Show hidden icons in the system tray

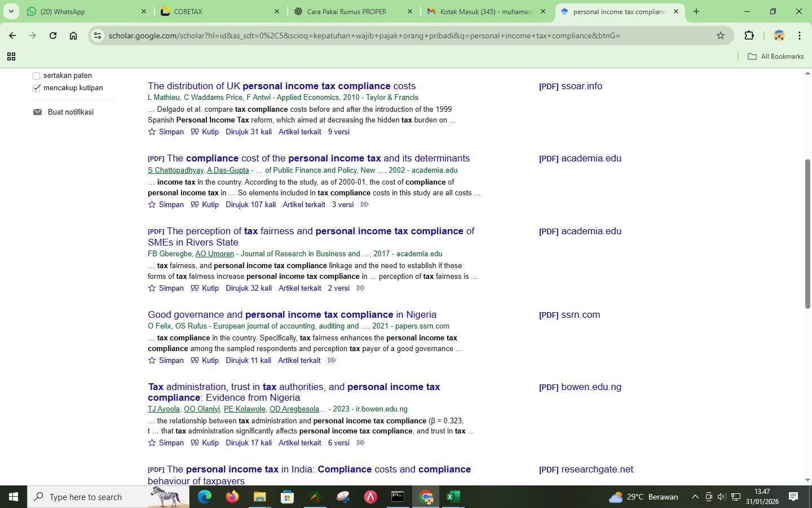(695, 497)
